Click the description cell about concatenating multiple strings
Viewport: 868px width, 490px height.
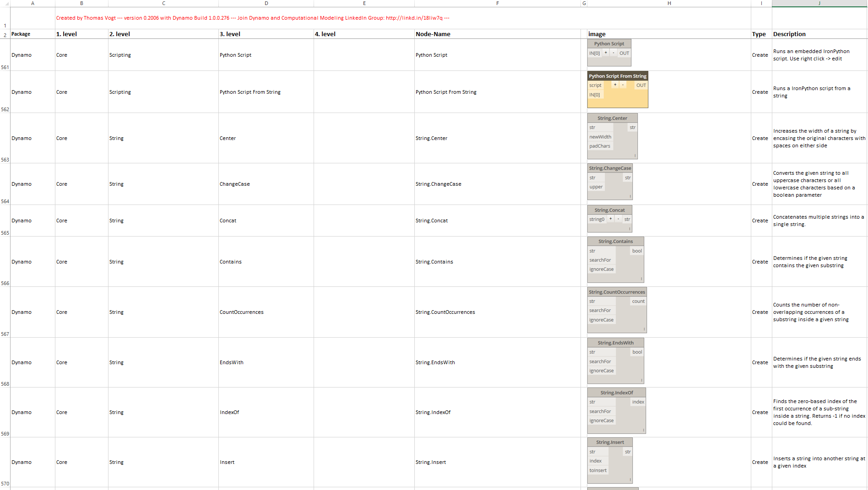coord(817,221)
